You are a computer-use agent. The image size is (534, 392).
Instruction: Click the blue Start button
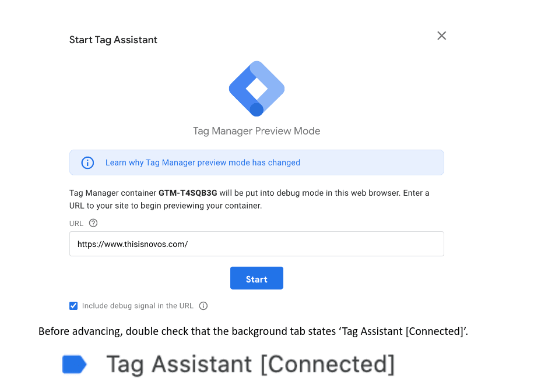pyautogui.click(x=257, y=278)
